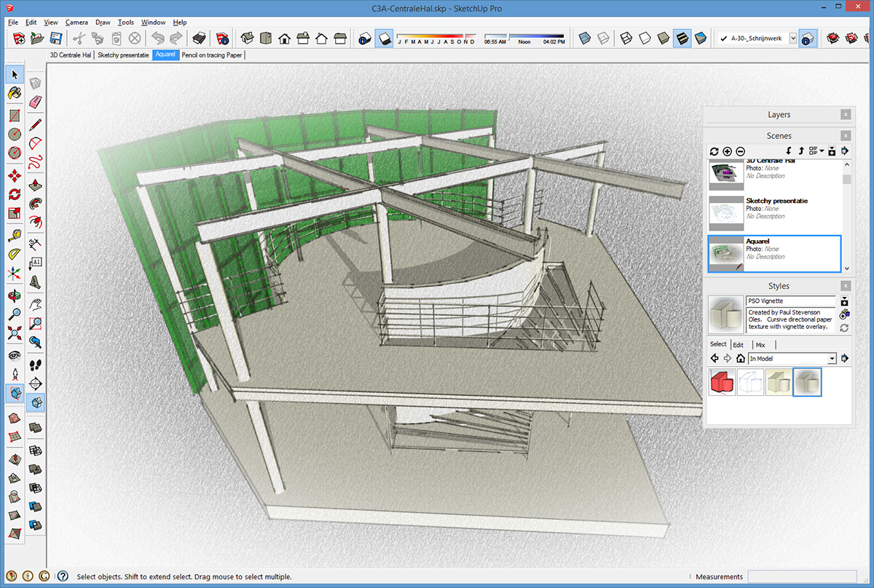Click the PSO Vignette style name field
874x588 pixels.
click(790, 301)
